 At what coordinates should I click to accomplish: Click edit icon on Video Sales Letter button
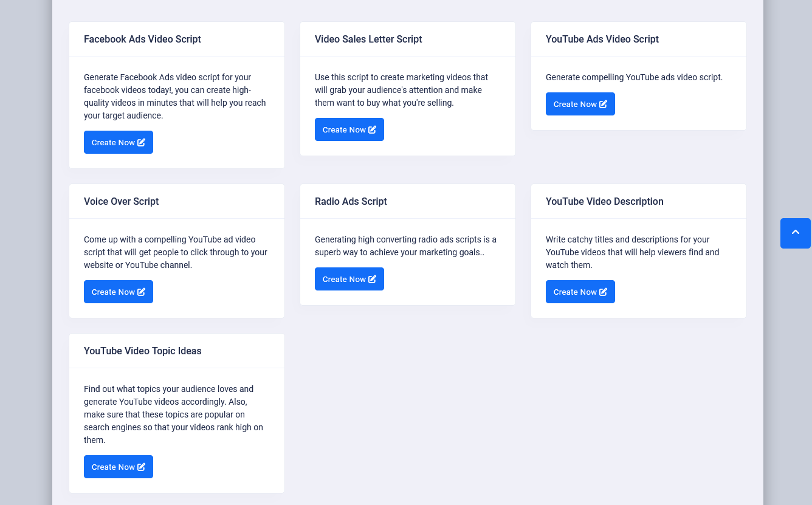(373, 129)
